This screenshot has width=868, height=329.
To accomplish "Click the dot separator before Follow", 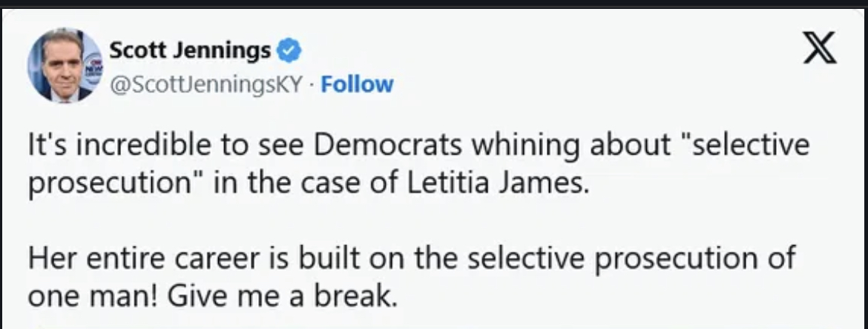I will point(312,84).
